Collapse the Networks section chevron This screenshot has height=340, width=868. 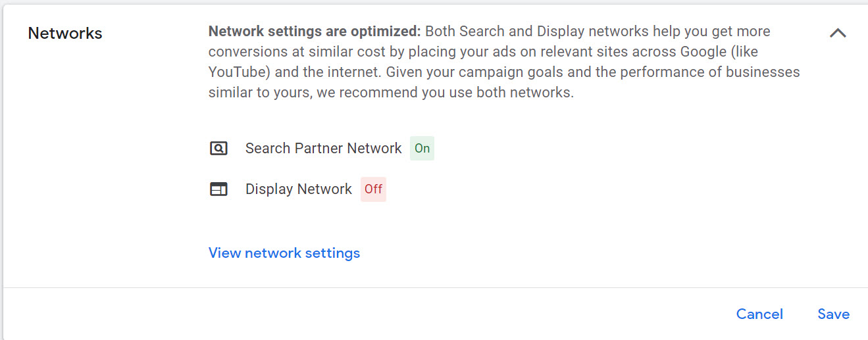click(x=838, y=33)
